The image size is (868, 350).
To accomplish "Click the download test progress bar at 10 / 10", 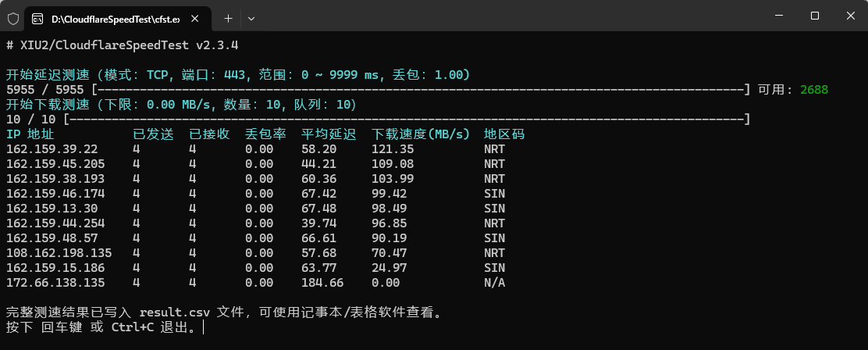I will (406, 120).
